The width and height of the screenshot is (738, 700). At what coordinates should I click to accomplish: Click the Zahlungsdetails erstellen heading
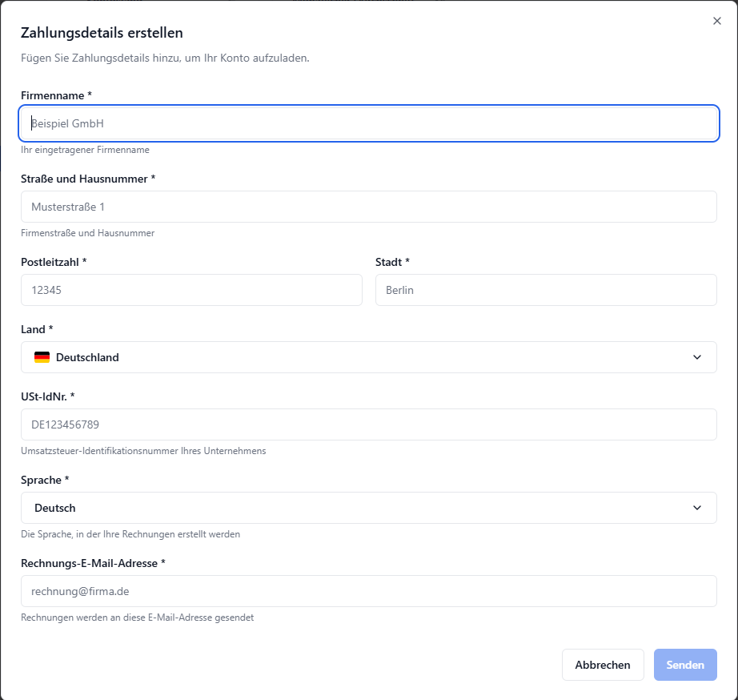(x=102, y=33)
